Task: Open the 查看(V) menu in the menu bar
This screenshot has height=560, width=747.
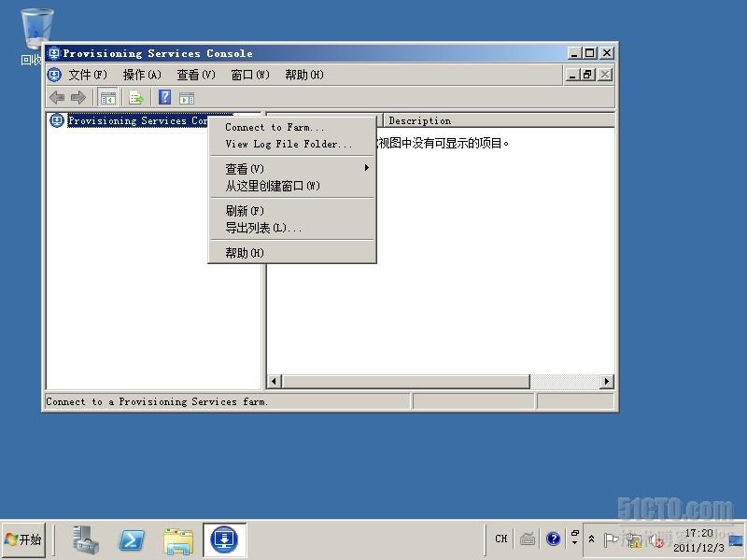Action: point(196,75)
